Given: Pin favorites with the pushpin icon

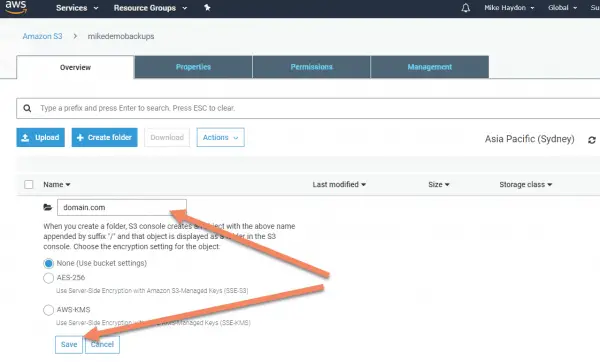Looking at the screenshot, I should tap(207, 8).
